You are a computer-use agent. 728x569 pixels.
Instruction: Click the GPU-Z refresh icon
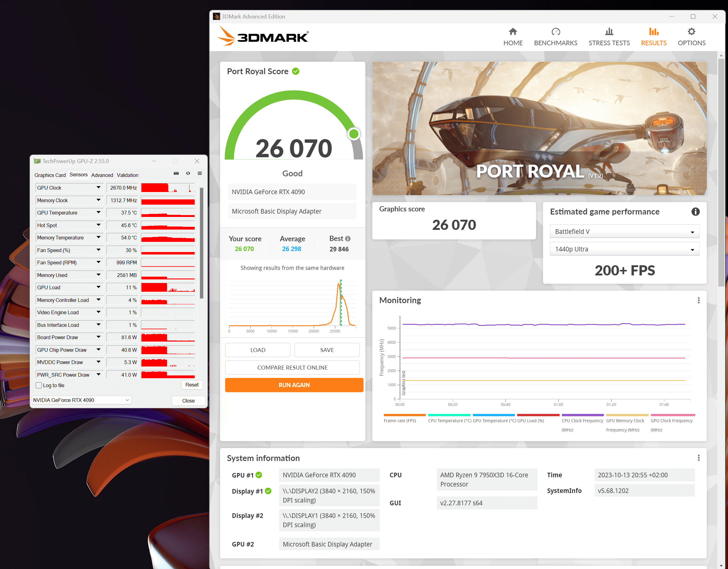pos(188,174)
